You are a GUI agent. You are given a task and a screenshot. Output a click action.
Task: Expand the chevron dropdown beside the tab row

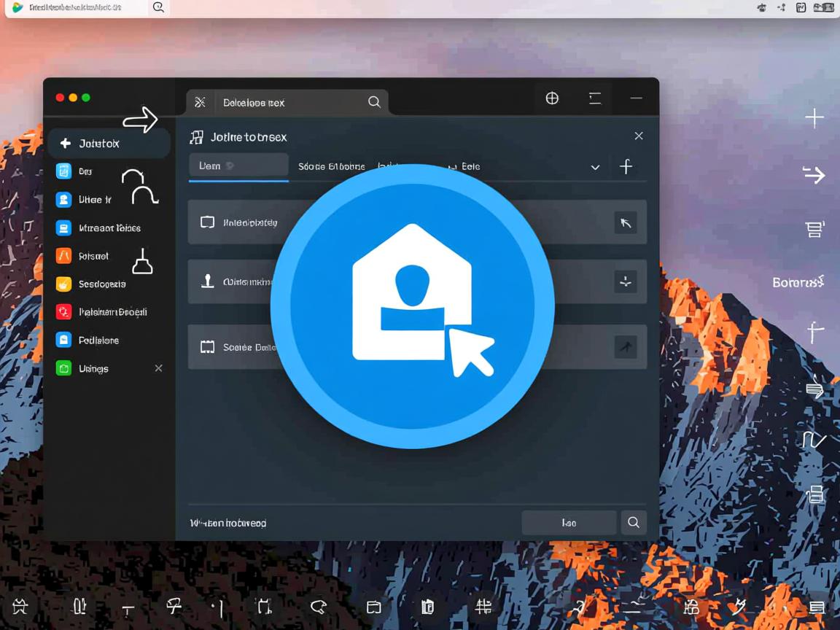tap(595, 166)
